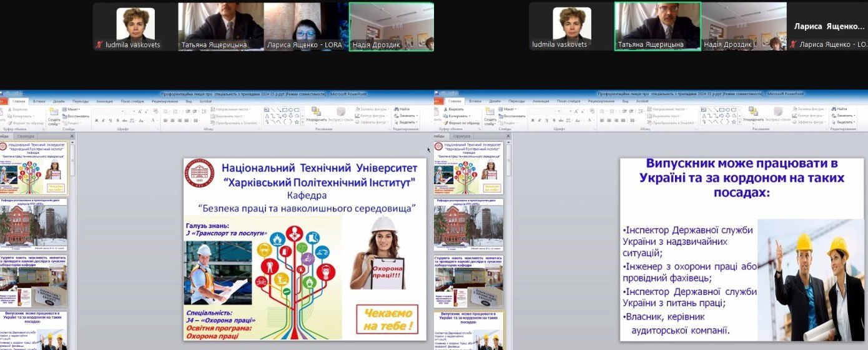
Task: Open Показ слайдов tab in the right PowerPoint
Action: (x=569, y=101)
